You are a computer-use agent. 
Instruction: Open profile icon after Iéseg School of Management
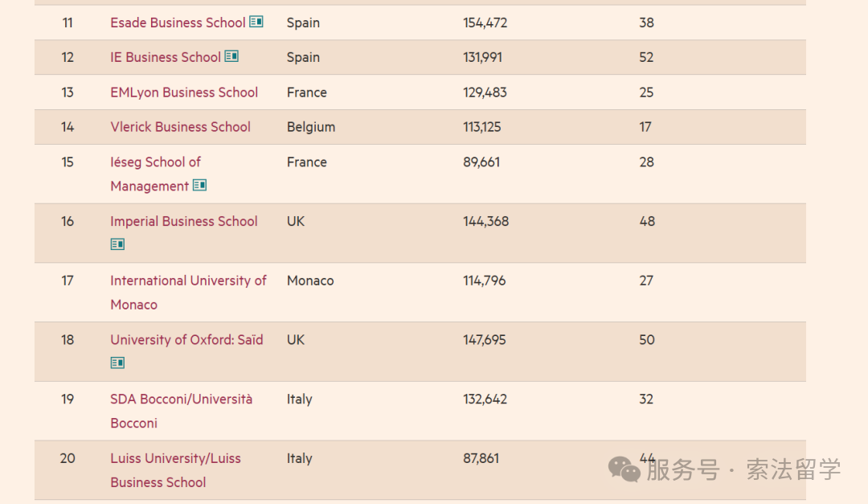(x=200, y=186)
